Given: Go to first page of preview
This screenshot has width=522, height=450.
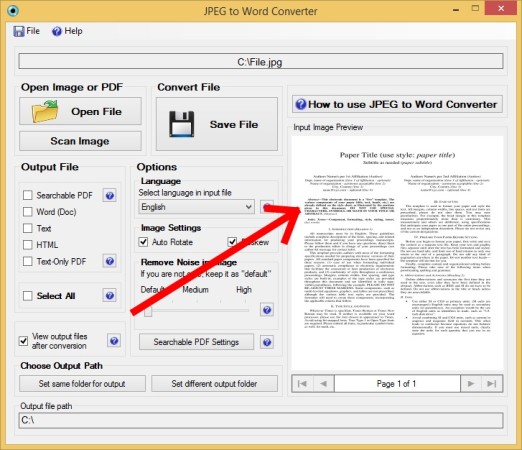Looking at the screenshot, I should (x=302, y=384).
